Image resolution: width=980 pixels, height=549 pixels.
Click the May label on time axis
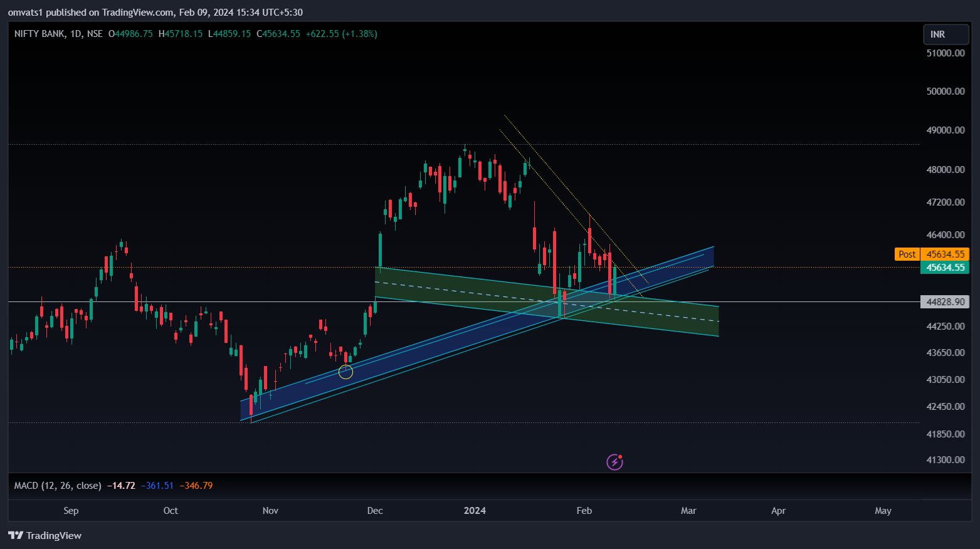[883, 511]
